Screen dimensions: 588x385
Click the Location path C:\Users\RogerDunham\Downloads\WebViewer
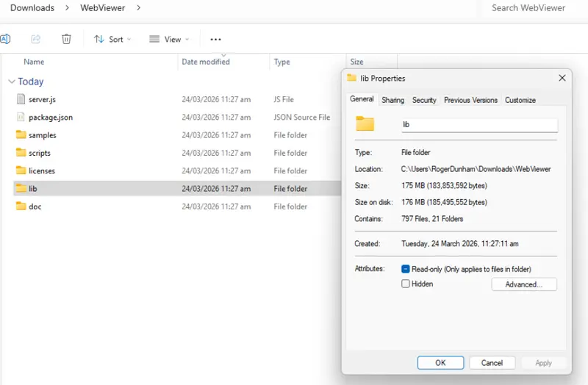coord(476,169)
